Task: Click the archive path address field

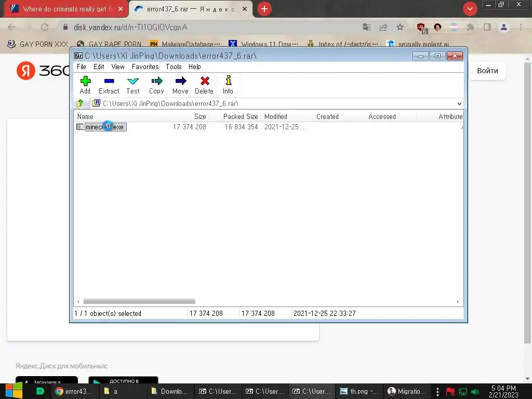Action: pos(273,103)
